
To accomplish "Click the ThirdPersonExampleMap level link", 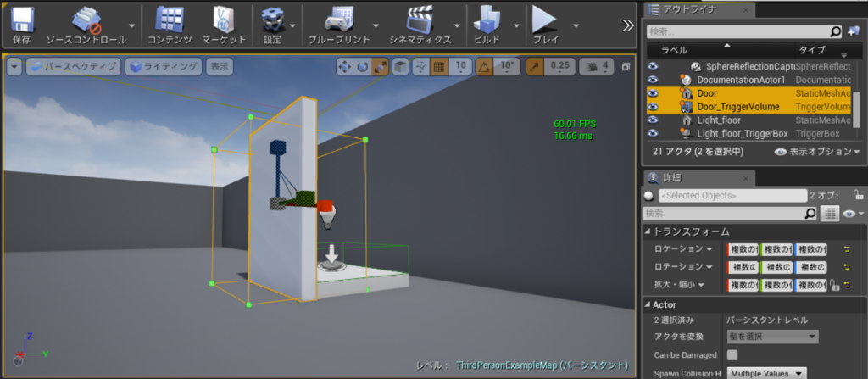I will 542,365.
